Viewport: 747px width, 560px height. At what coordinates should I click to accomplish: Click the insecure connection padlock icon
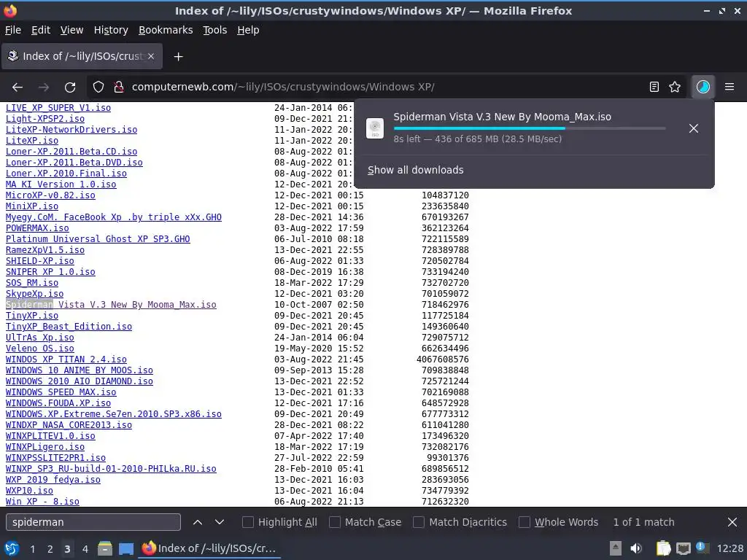pyautogui.click(x=119, y=87)
